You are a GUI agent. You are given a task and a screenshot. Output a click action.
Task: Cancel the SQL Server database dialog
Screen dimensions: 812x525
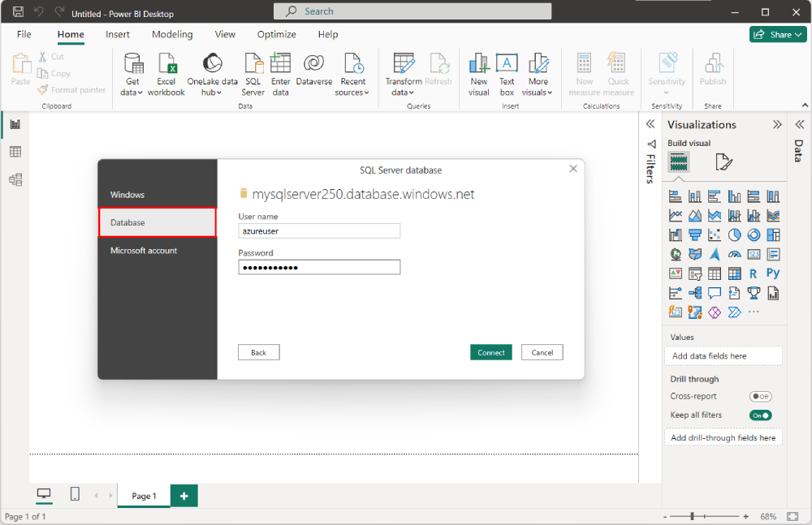tap(542, 352)
